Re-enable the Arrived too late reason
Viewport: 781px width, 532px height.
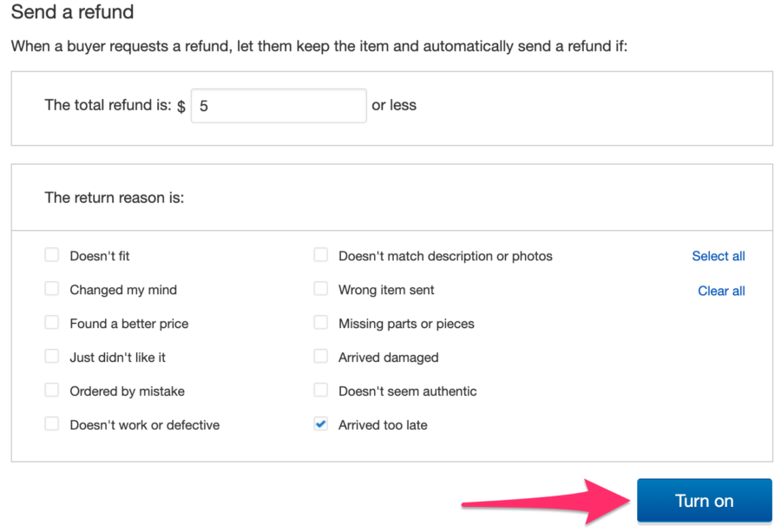[x=320, y=424]
